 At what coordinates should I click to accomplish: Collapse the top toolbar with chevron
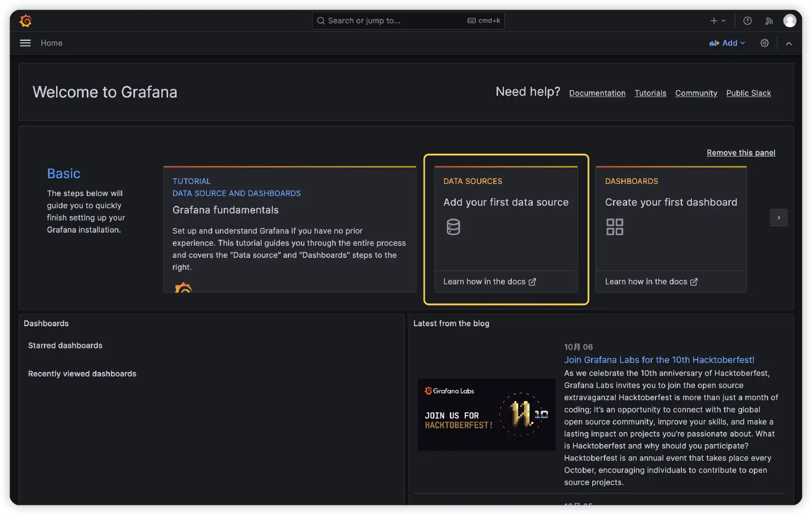pyautogui.click(x=789, y=43)
